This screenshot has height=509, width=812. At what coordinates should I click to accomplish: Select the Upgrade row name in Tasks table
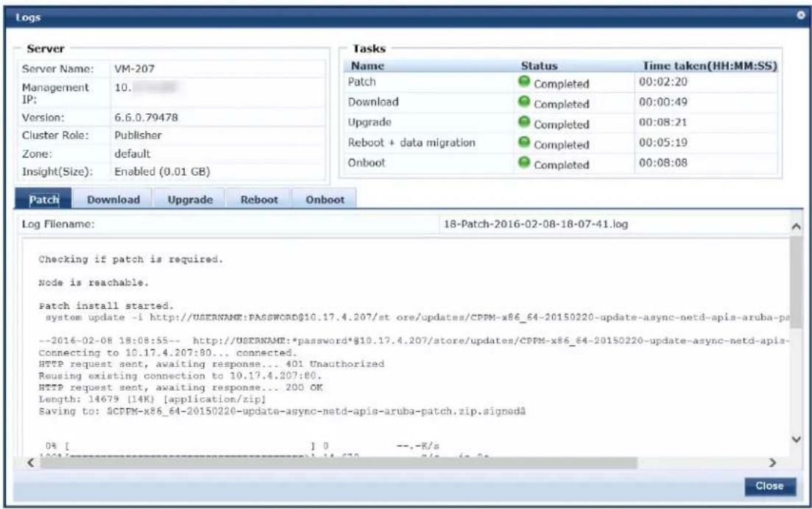tap(370, 122)
